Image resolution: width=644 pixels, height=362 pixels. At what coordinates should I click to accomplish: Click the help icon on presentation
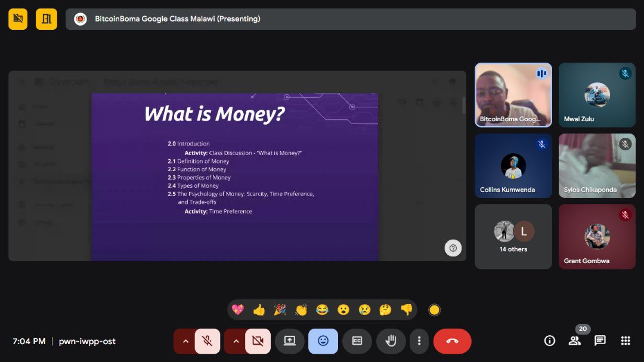[x=453, y=248]
